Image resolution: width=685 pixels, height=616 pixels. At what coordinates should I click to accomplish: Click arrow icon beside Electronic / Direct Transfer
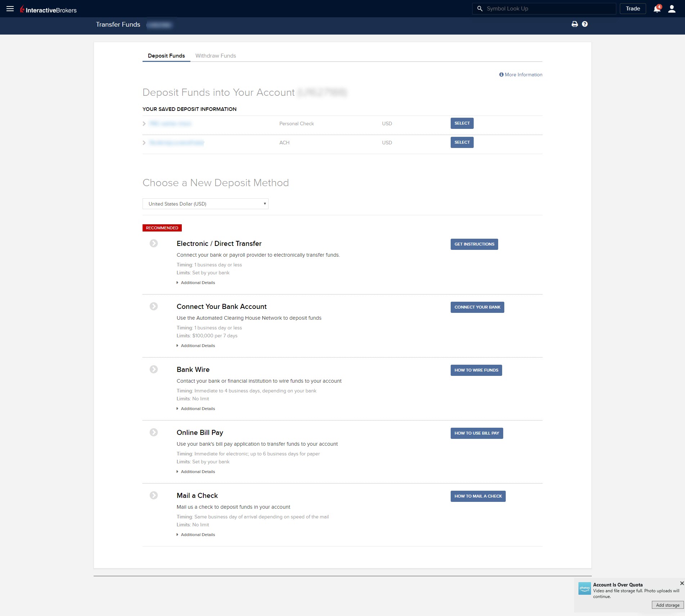[154, 243]
